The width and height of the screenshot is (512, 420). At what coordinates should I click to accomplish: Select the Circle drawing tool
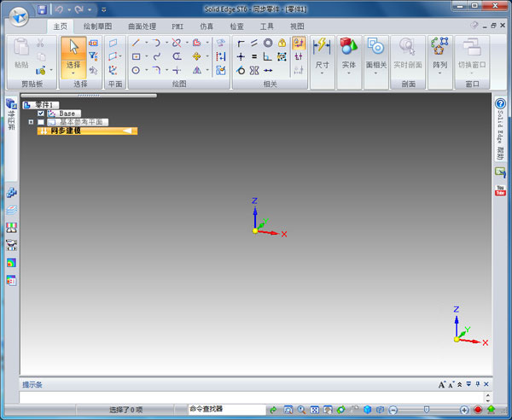(x=136, y=70)
